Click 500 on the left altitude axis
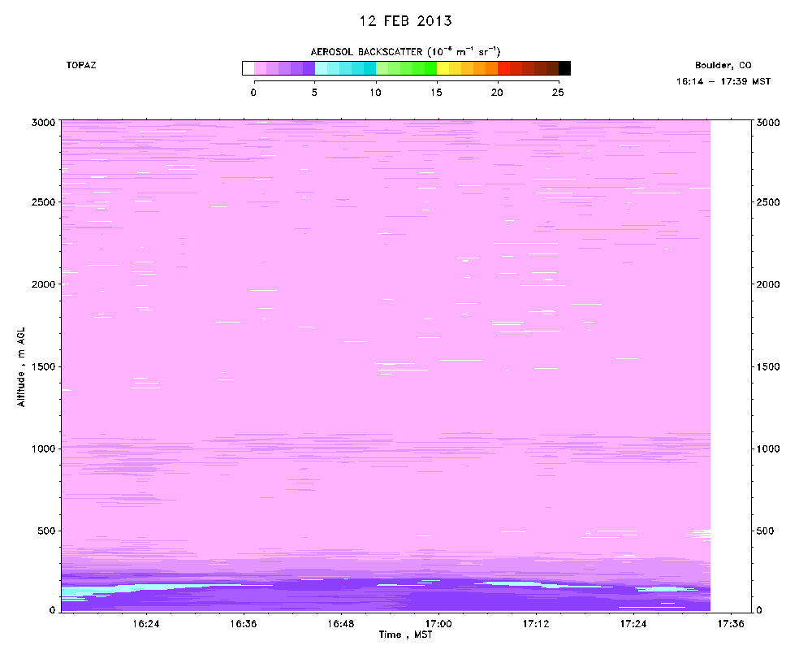812x650 pixels. [46, 531]
